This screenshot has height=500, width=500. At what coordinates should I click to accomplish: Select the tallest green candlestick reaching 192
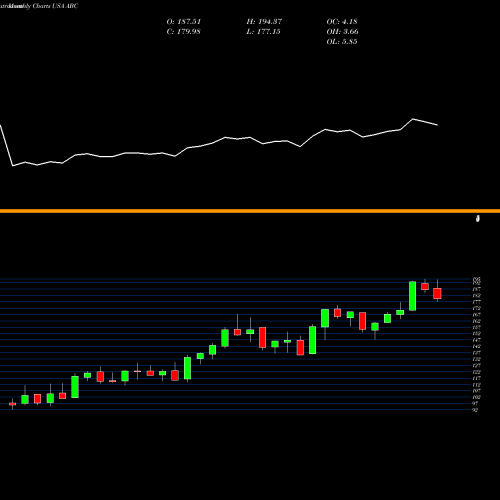413,296
